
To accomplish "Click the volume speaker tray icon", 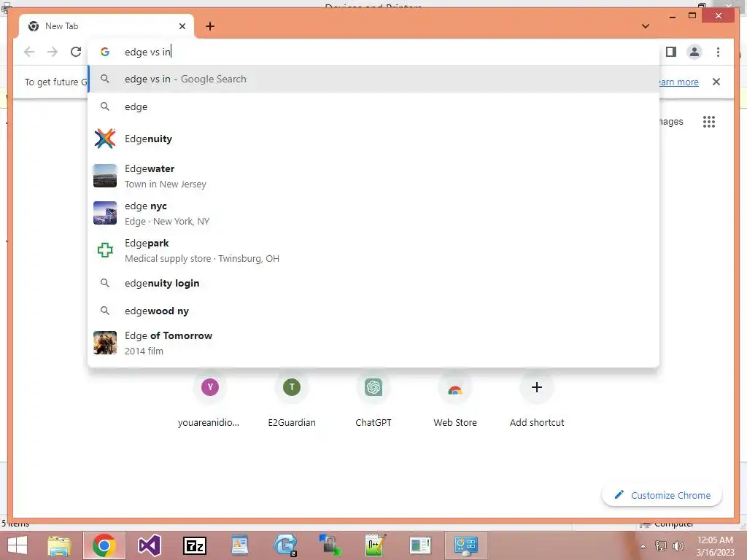I will 678,545.
